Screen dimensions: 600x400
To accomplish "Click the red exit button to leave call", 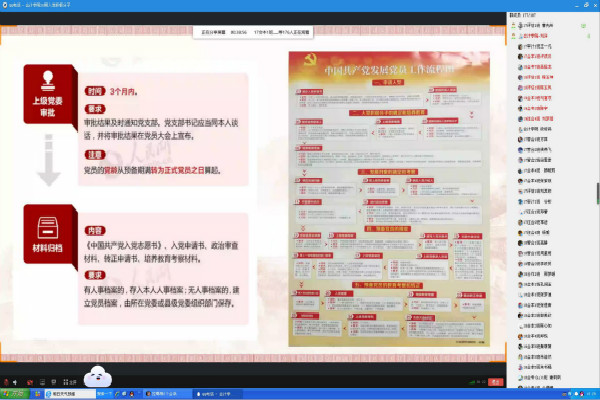I will click(x=496, y=382).
